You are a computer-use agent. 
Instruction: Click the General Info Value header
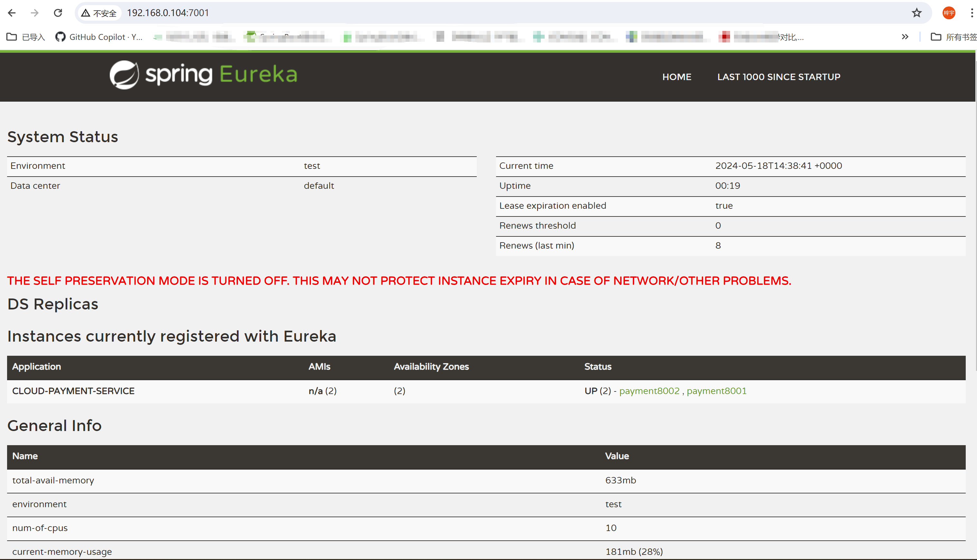[x=617, y=456]
